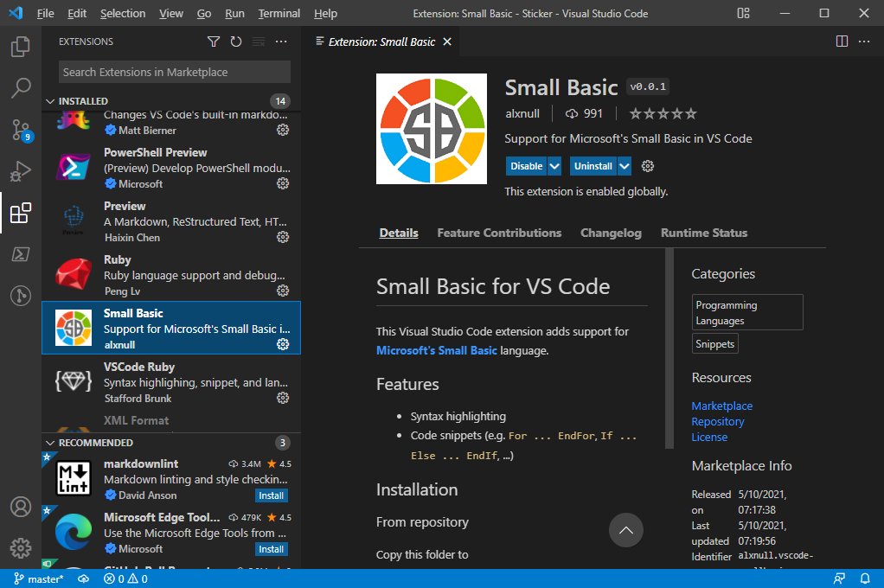Open the Accounts icon near the bottom
Image resolution: width=884 pixels, height=588 pixels.
click(21, 507)
